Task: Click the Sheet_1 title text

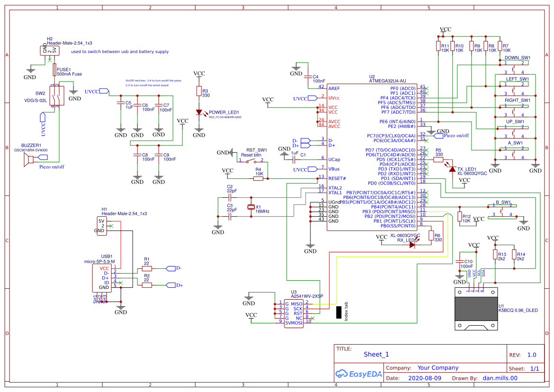Action: point(376,354)
